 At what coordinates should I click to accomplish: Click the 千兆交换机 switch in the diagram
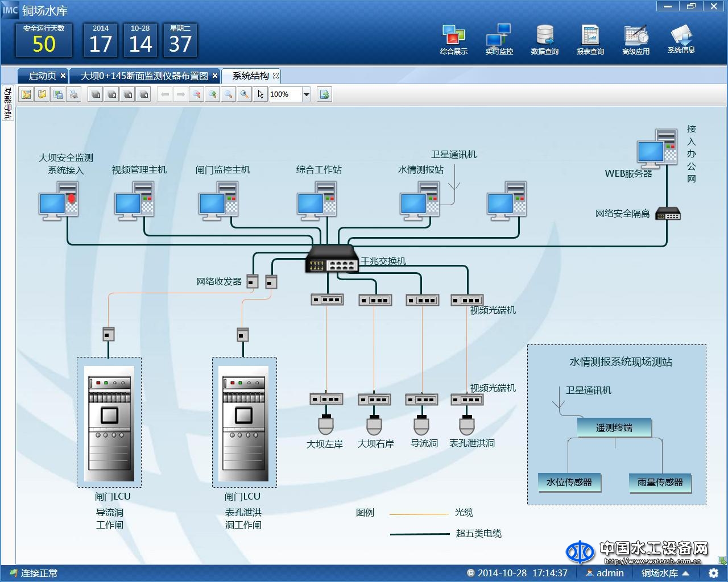332,259
